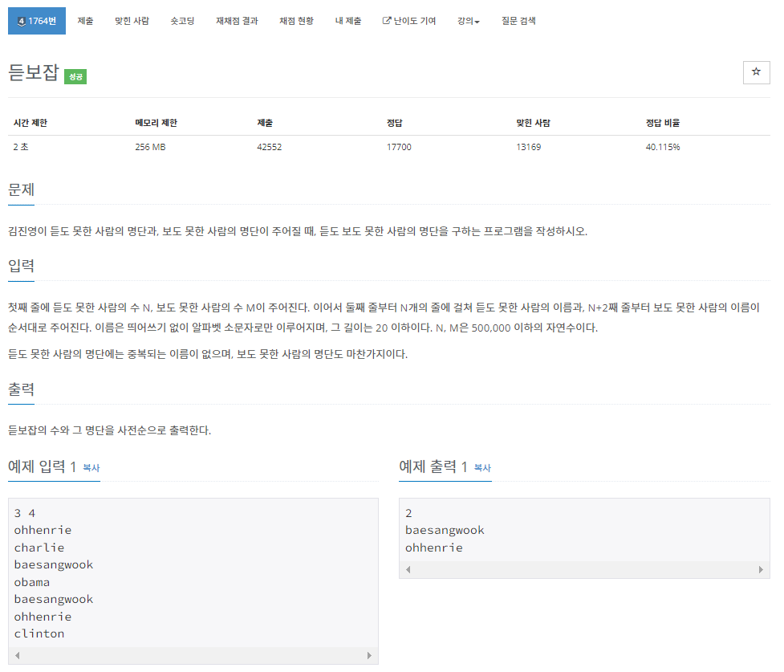Click the 듣보잡 problem title
This screenshot has height=672, width=784.
pyautogui.click(x=34, y=72)
